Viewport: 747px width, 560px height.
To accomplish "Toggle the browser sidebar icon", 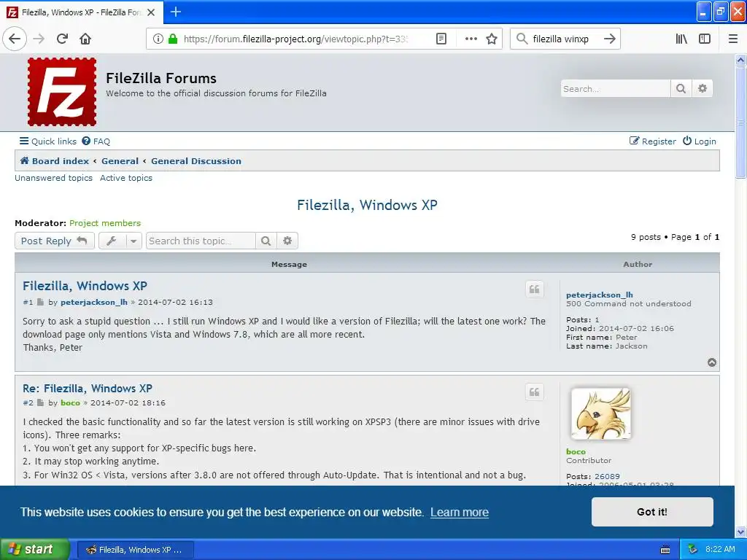I will (705, 39).
